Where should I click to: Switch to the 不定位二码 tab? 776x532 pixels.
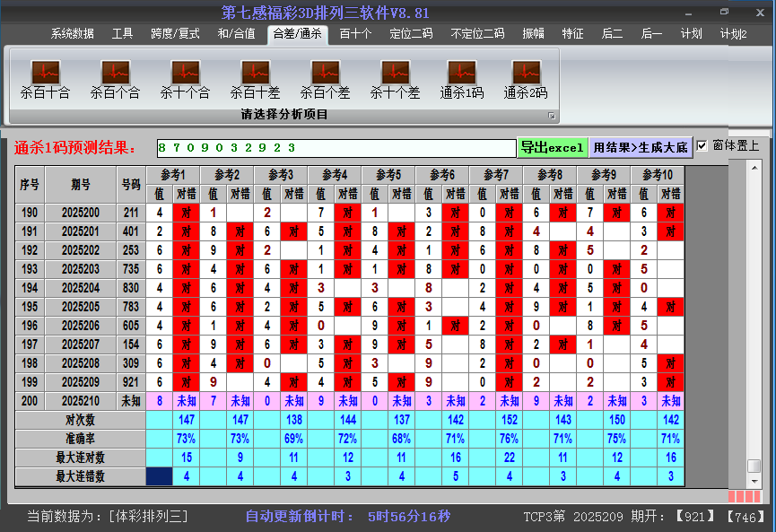pos(477,34)
